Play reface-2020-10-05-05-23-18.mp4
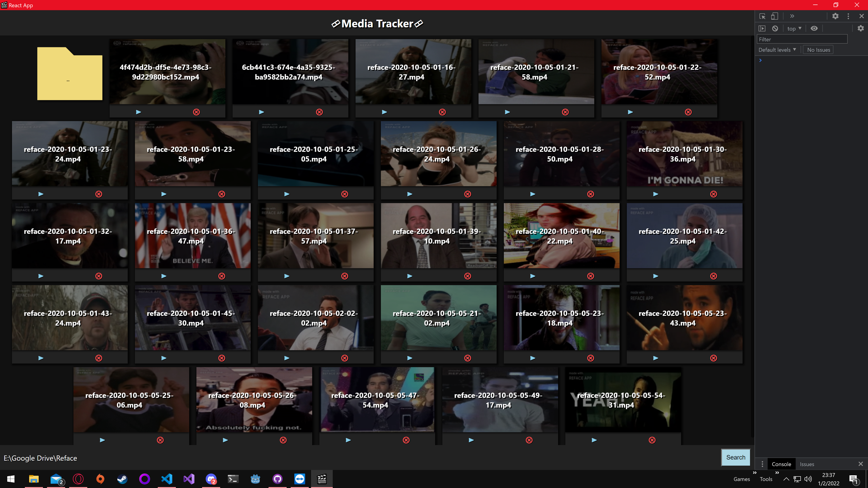Screen dimensions: 868x488 click(533, 358)
